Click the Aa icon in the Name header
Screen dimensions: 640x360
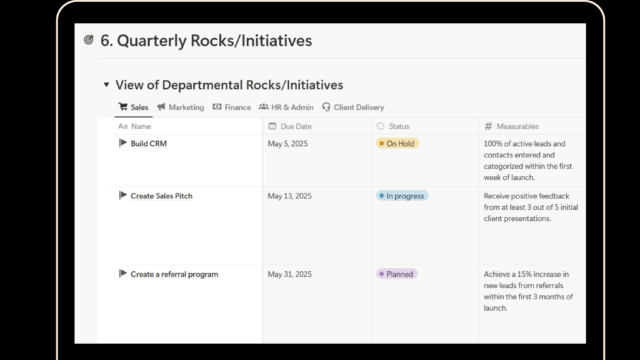click(123, 126)
